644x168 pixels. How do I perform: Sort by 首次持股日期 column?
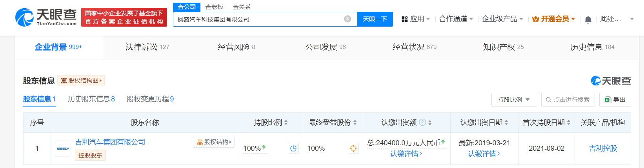(546, 123)
